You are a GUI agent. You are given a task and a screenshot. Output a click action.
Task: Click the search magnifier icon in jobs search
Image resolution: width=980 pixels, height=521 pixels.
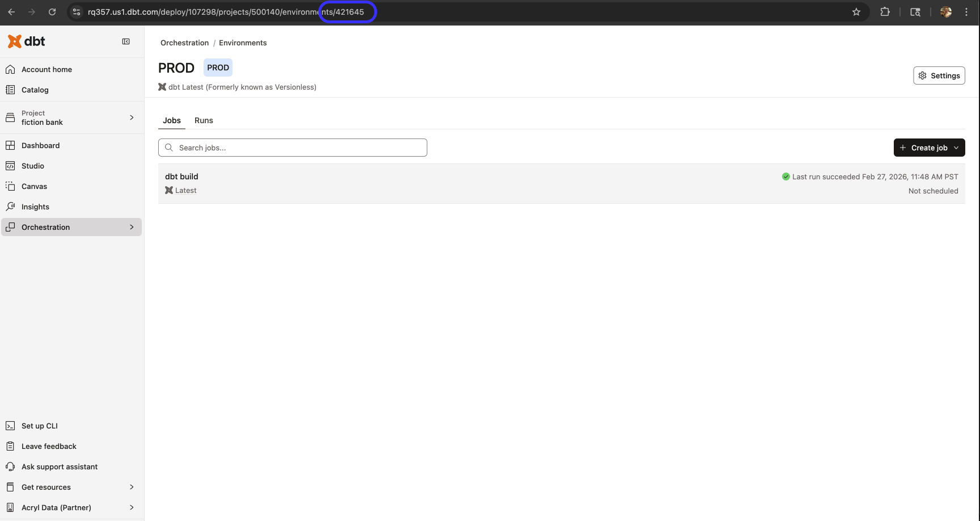coord(169,148)
